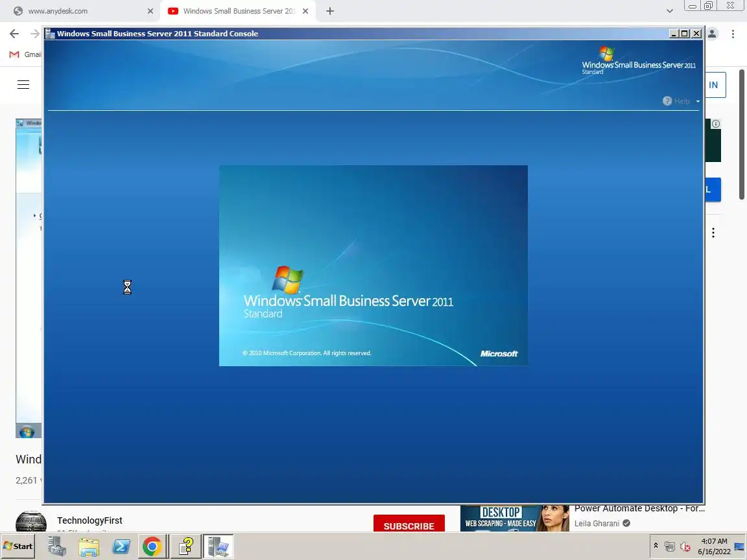Select the SBS Console taskbar button
The width and height of the screenshot is (747, 560).
click(218, 546)
